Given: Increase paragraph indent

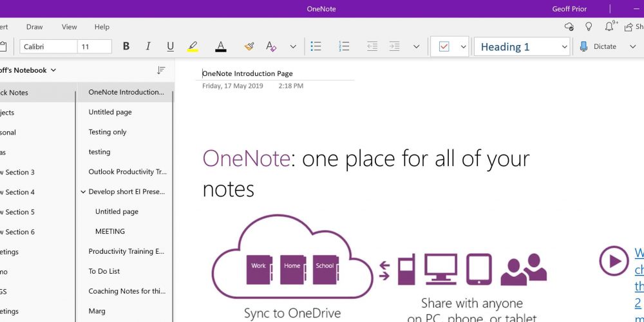Looking at the screenshot, I should [x=394, y=46].
